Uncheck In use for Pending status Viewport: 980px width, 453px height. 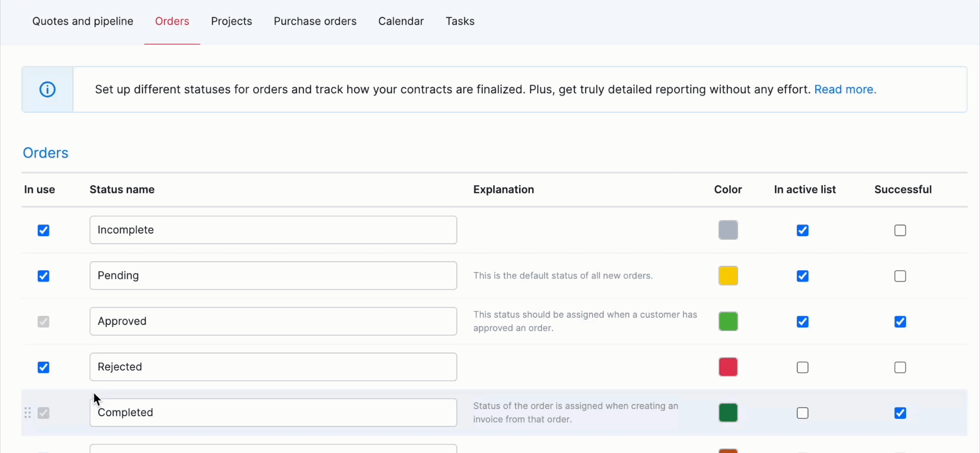tap(43, 276)
